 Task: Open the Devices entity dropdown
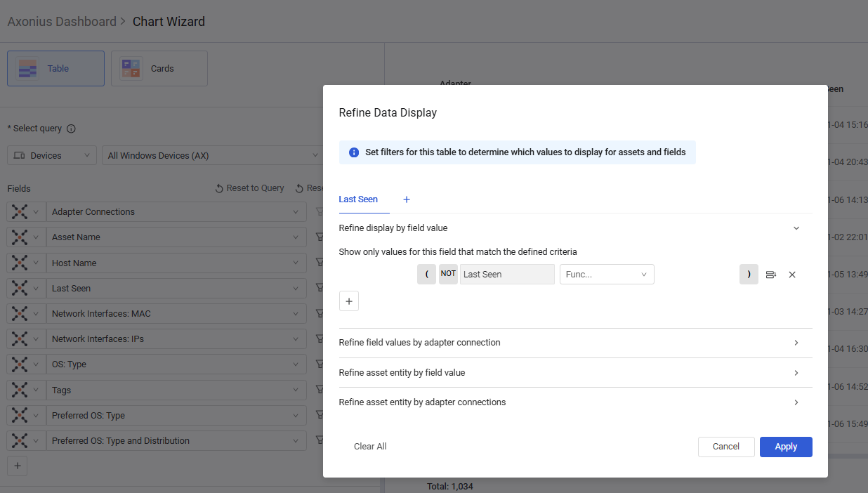tap(52, 155)
